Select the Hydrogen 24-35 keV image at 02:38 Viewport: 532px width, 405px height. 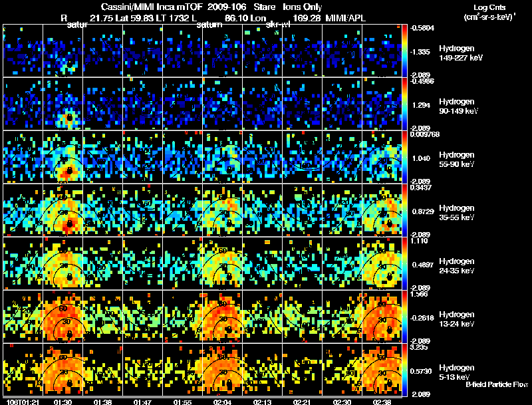(382, 263)
